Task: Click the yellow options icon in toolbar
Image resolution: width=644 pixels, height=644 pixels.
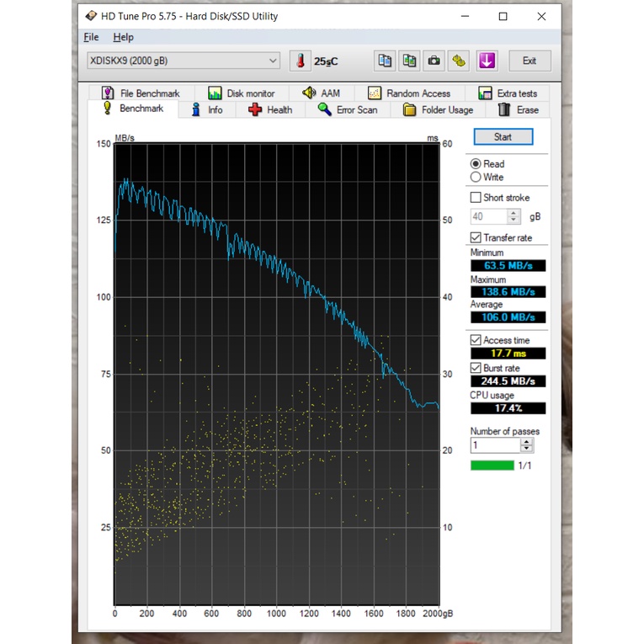Action: tap(459, 61)
